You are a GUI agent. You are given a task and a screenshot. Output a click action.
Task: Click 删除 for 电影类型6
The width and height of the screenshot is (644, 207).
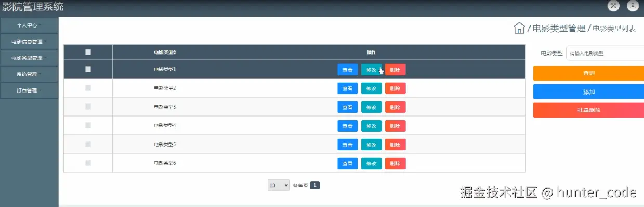coord(396,163)
